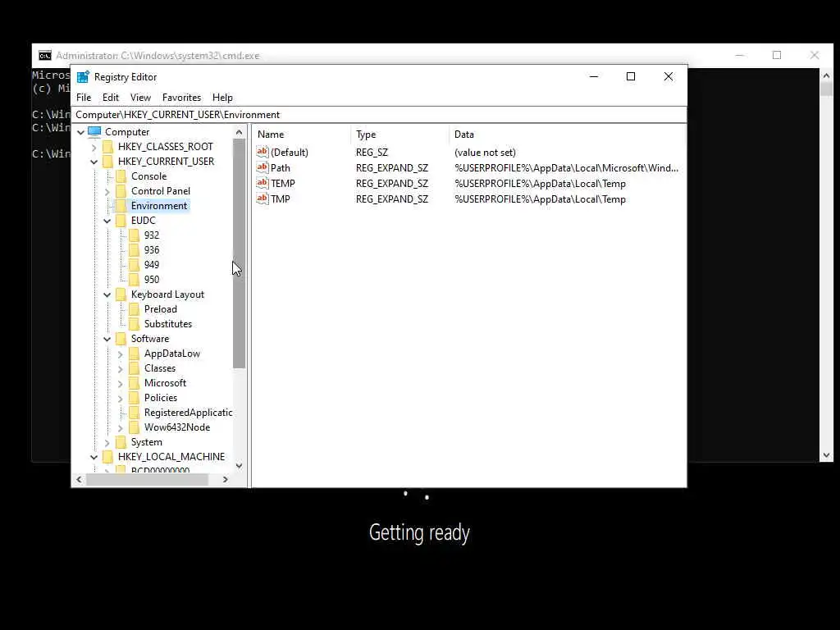Click the Control Panel folder icon
Screen dimensions: 840x630
coord(121,190)
